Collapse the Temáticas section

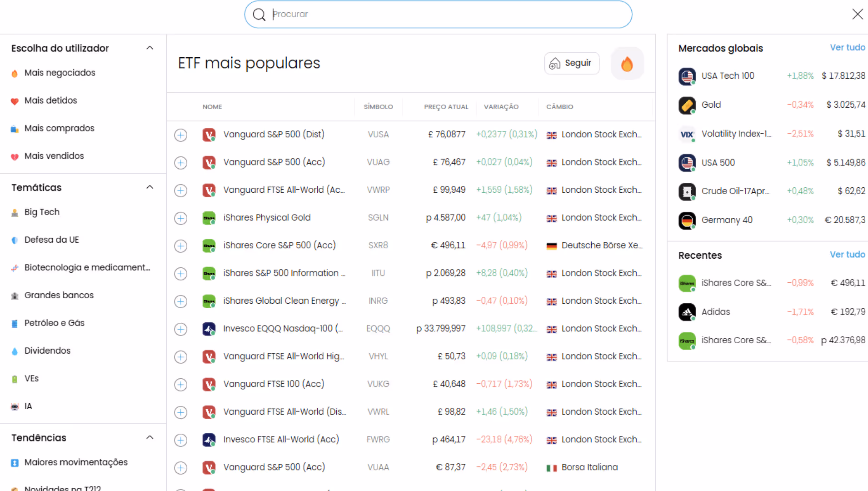(x=150, y=187)
